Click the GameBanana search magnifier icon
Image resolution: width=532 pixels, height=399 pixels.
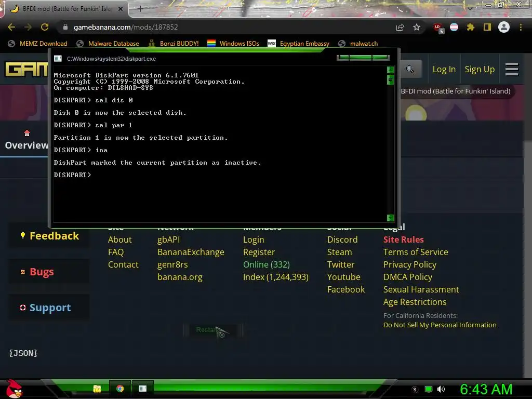coord(410,69)
